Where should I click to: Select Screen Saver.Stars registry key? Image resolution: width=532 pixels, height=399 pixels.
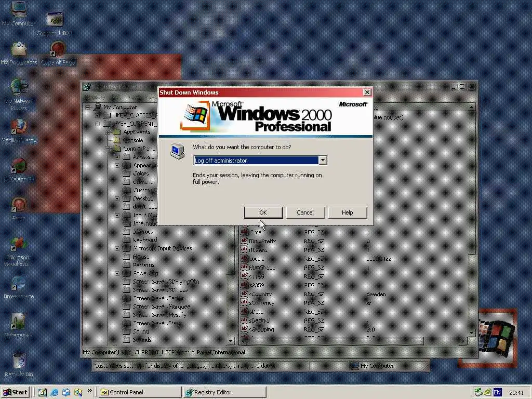point(157,323)
